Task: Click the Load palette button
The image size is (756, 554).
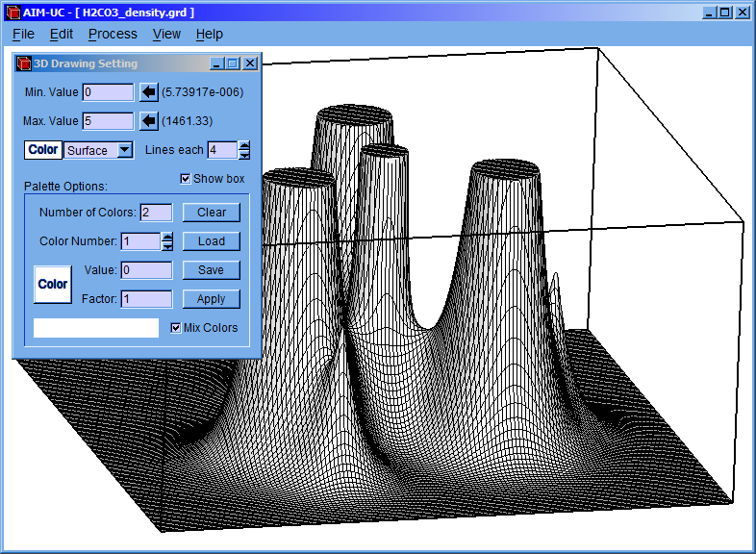Action: [x=211, y=241]
